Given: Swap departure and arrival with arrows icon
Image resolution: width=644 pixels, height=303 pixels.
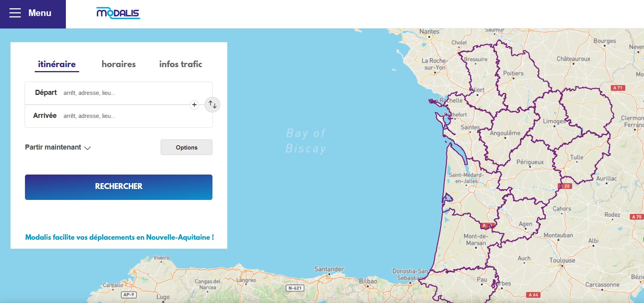Looking at the screenshot, I should [212, 105].
